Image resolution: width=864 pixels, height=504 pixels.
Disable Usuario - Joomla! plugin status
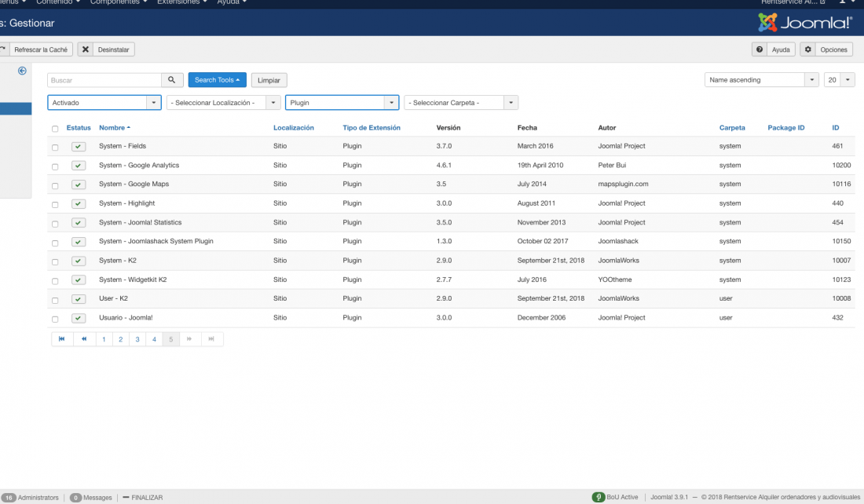pyautogui.click(x=79, y=319)
